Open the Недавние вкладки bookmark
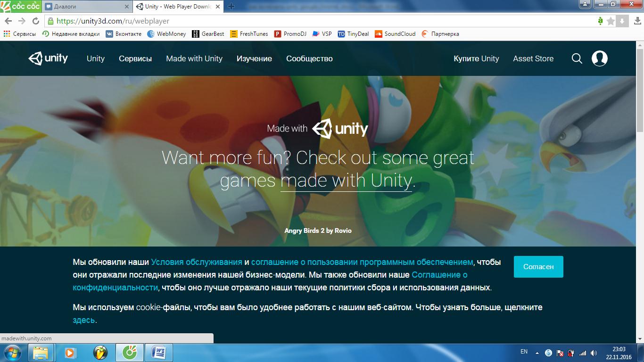This screenshot has height=362, width=644. click(x=71, y=34)
